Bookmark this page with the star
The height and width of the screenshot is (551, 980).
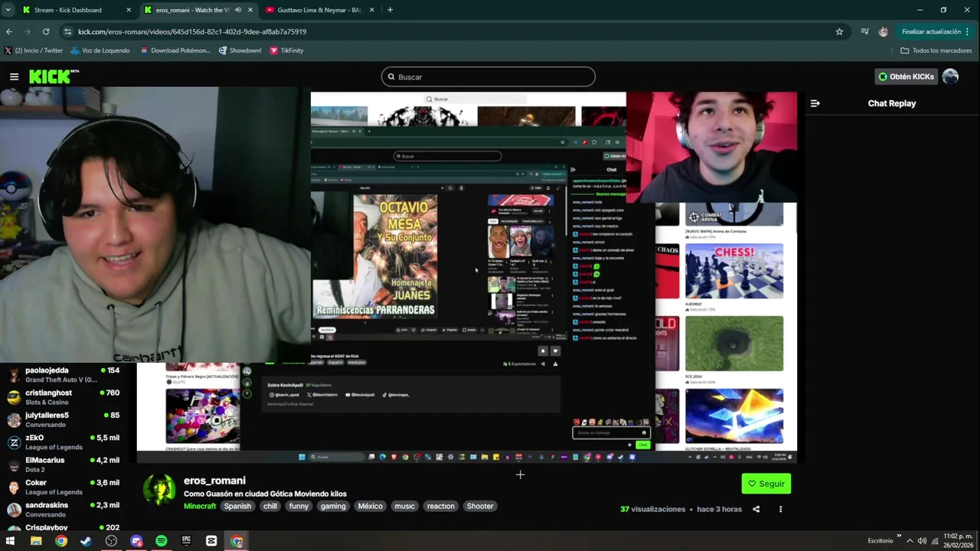tap(839, 31)
